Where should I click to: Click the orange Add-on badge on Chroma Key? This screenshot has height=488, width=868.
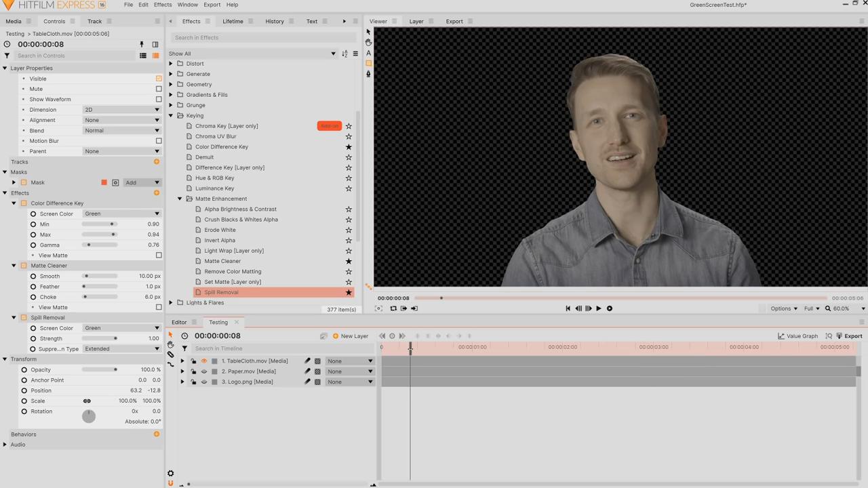[330, 126]
